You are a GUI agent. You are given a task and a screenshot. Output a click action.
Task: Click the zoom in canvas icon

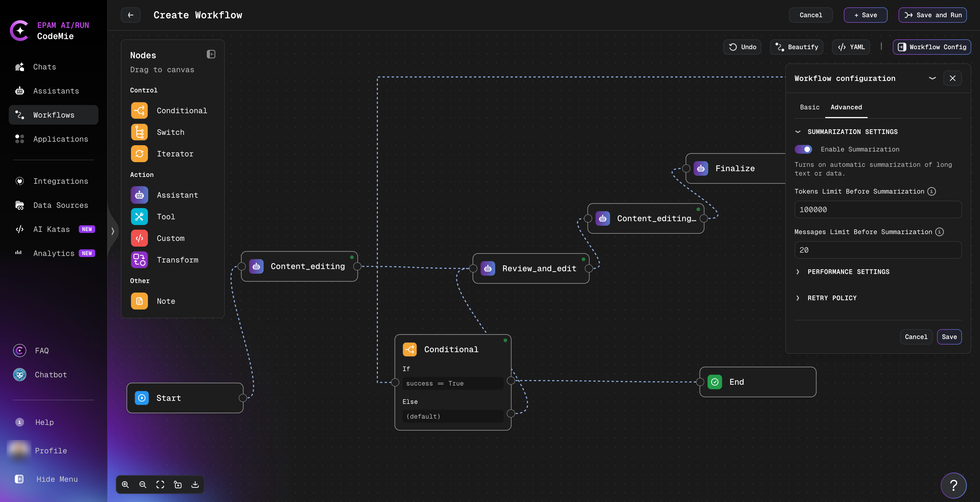pos(125,485)
